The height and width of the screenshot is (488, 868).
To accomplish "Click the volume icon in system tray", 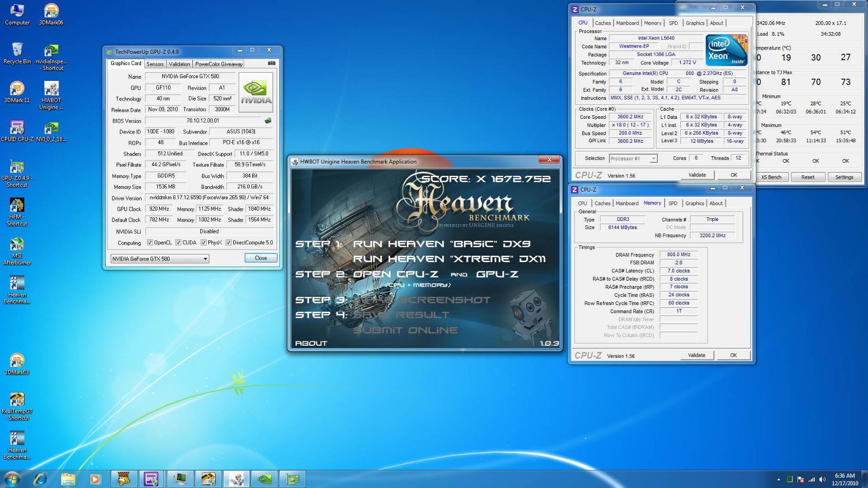I will tap(822, 479).
